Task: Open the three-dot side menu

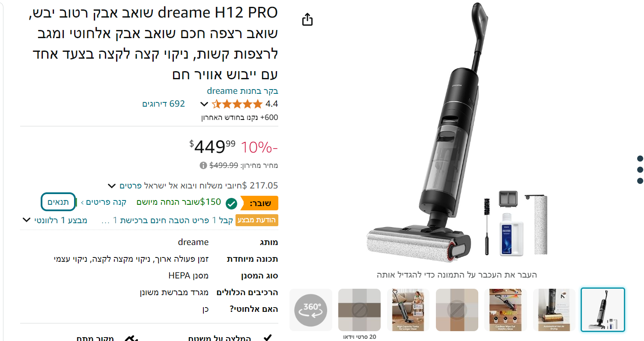Action: coord(640,170)
